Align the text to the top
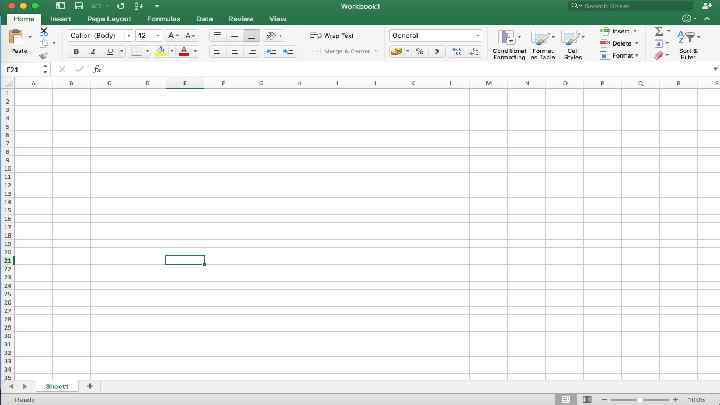 point(217,35)
